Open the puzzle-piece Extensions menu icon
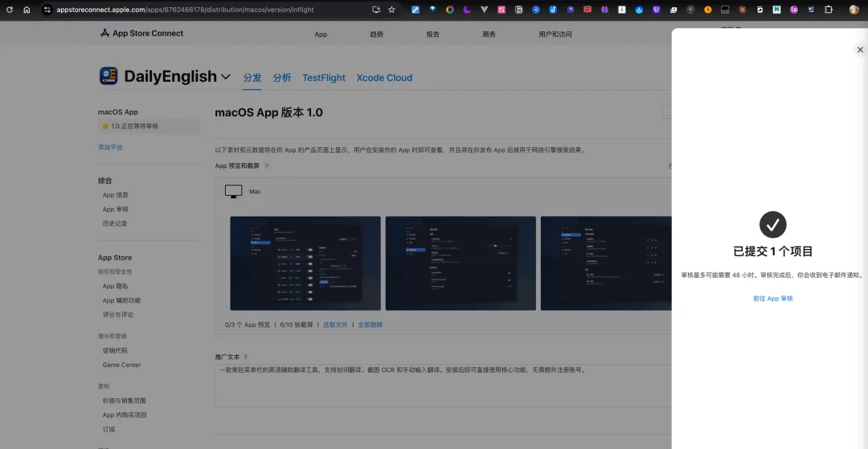 coord(829,10)
